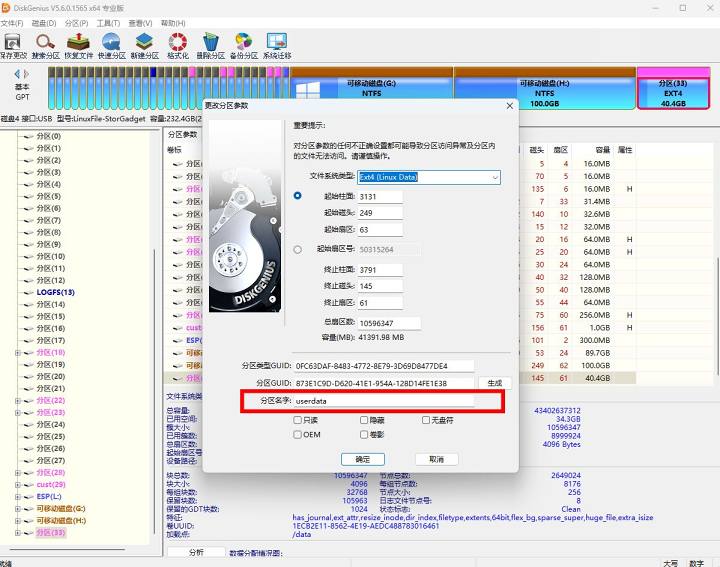The image size is (720, 567).
Task: Click the 分析 (Analyze) button
Action: (x=196, y=552)
